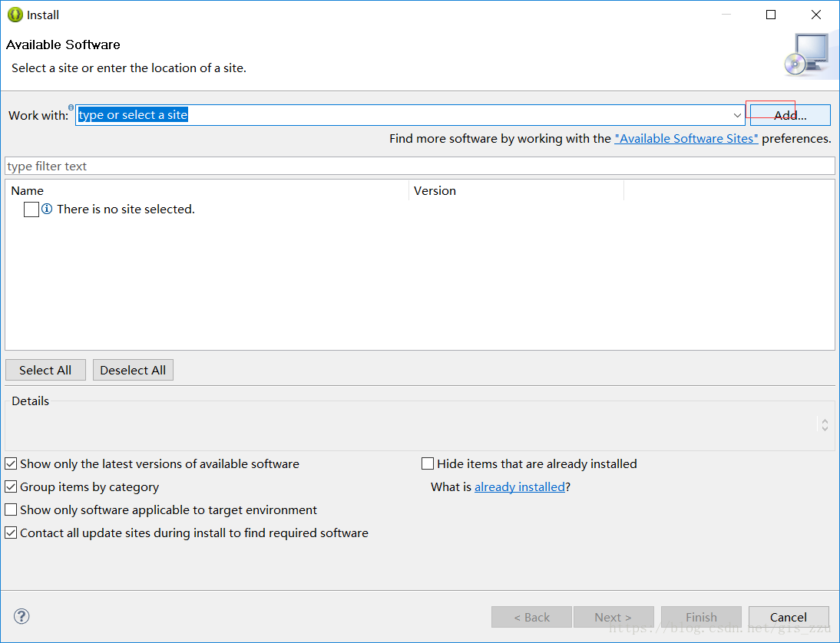
Task: Click the small info decorator near Work with
Action: click(x=71, y=107)
